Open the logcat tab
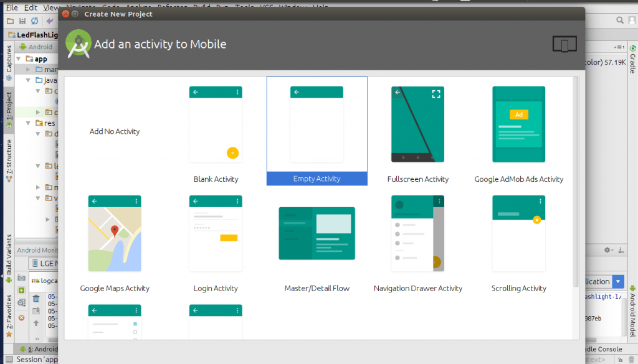This screenshot has width=638, height=364. (44, 281)
